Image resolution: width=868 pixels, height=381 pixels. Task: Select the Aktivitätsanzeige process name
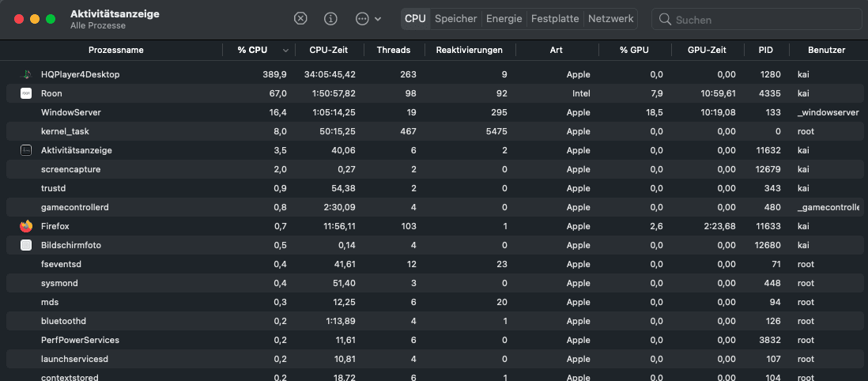[x=77, y=150]
